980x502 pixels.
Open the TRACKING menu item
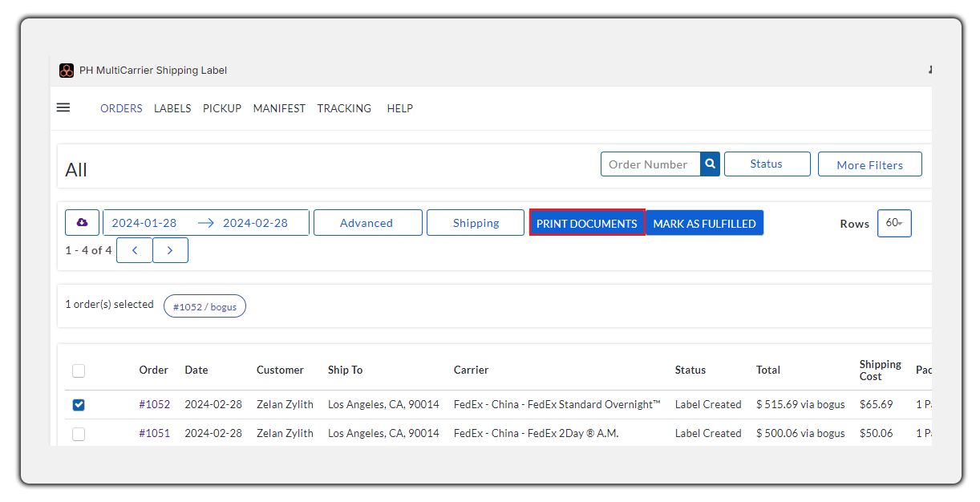pyautogui.click(x=344, y=108)
